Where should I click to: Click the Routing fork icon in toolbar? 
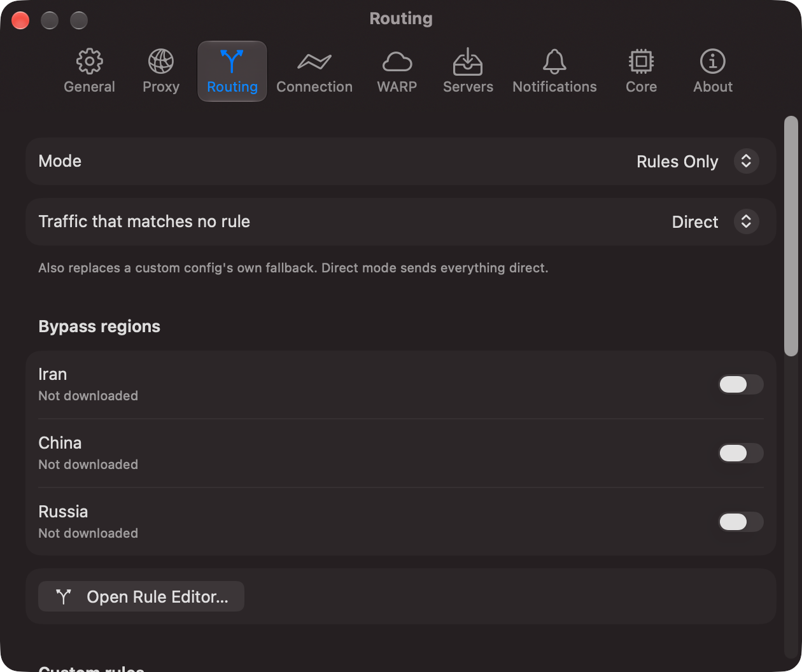(232, 61)
